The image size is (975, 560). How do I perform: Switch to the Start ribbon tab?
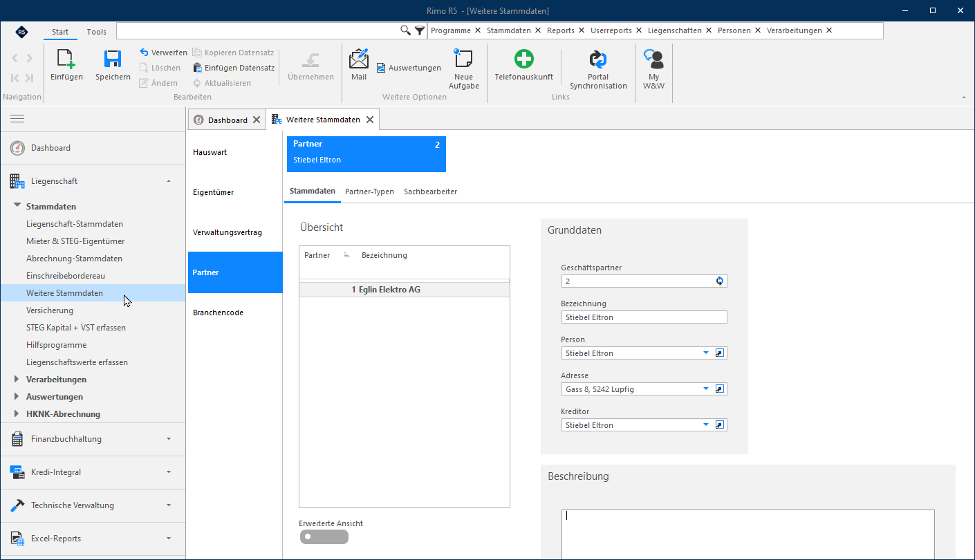click(x=60, y=32)
